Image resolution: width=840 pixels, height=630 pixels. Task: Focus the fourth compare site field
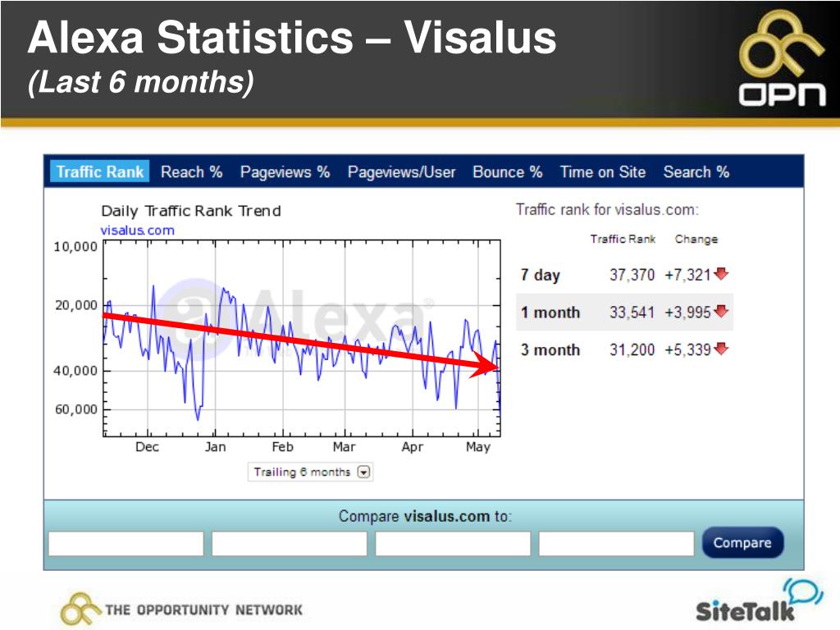click(616, 544)
